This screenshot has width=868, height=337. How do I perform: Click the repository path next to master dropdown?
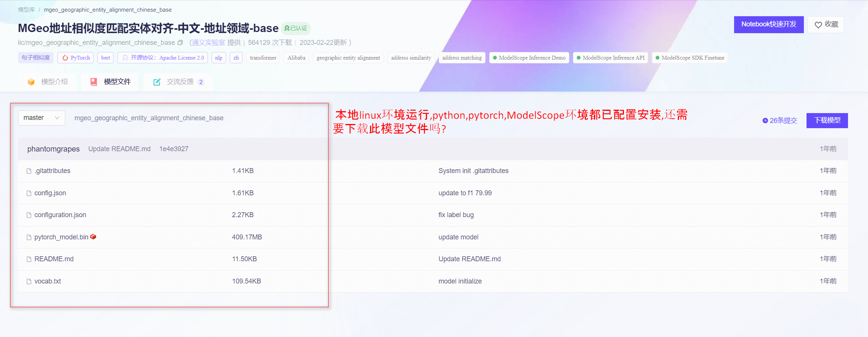click(x=149, y=118)
